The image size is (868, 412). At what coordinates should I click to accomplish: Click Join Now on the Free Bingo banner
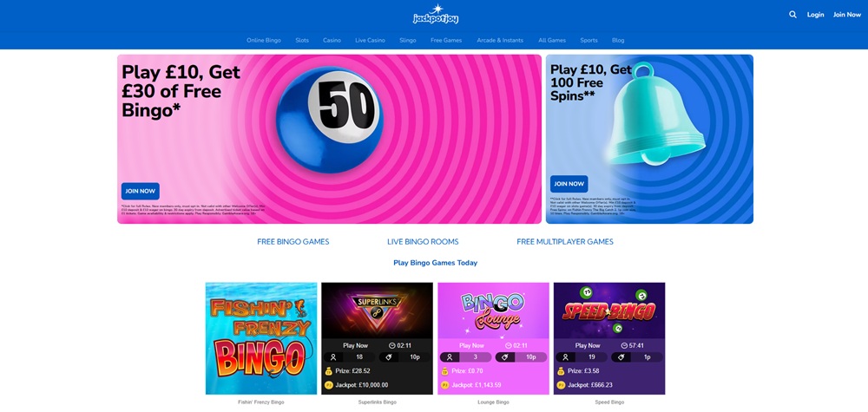140,192
